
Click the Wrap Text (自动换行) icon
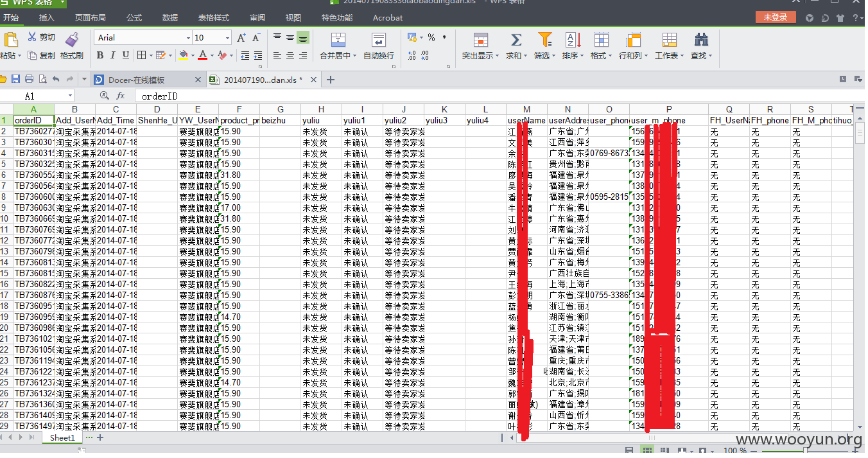click(x=379, y=39)
